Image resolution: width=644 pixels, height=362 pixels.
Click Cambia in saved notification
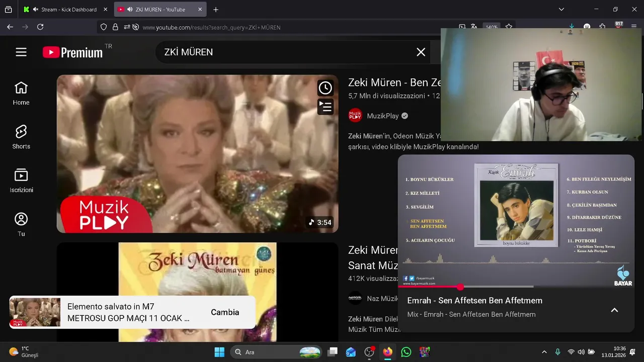225,312
